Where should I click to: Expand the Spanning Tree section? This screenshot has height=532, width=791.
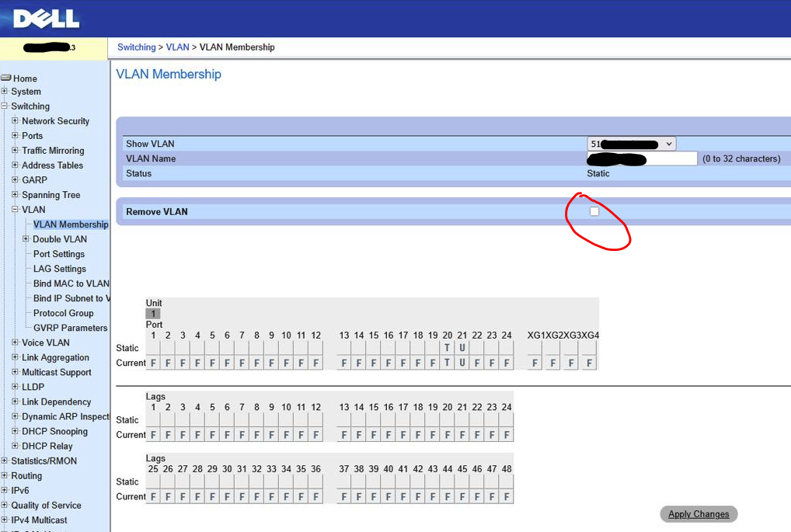14,194
